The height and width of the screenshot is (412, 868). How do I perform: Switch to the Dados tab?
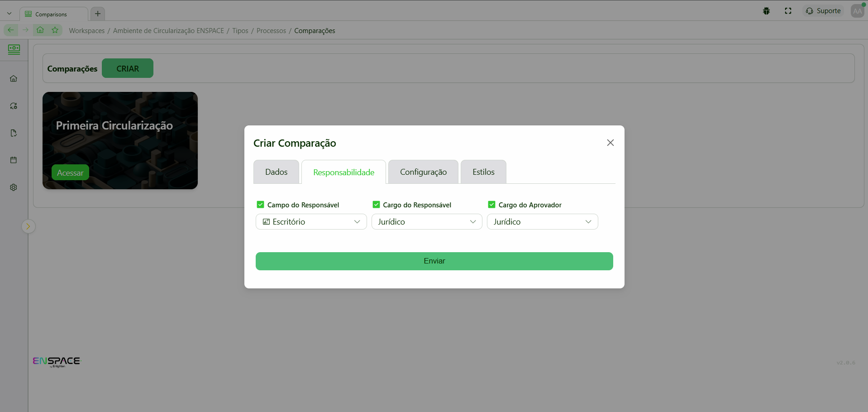pos(276,172)
